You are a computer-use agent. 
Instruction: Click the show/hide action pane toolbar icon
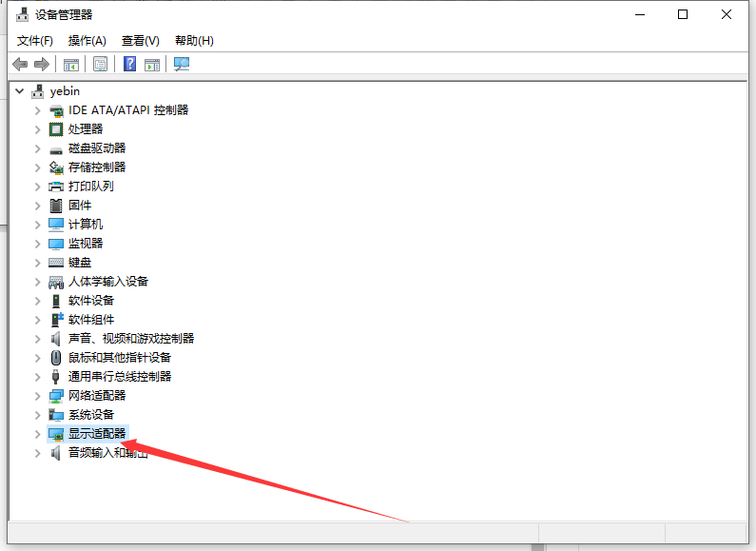pos(151,64)
